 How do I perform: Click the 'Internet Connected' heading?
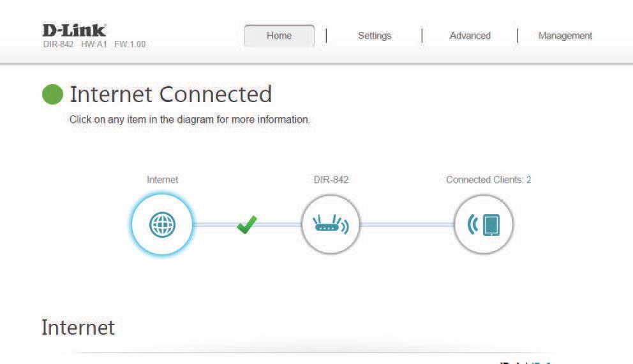[x=170, y=94]
